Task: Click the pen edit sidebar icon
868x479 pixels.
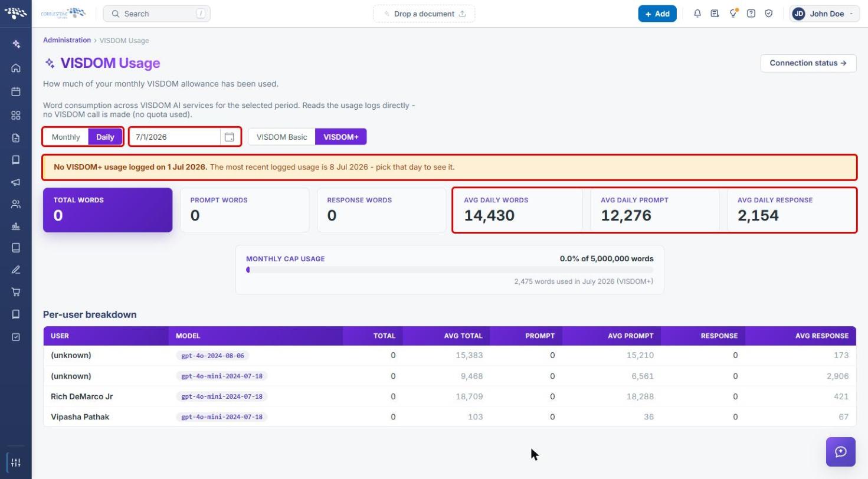Action: click(x=16, y=270)
